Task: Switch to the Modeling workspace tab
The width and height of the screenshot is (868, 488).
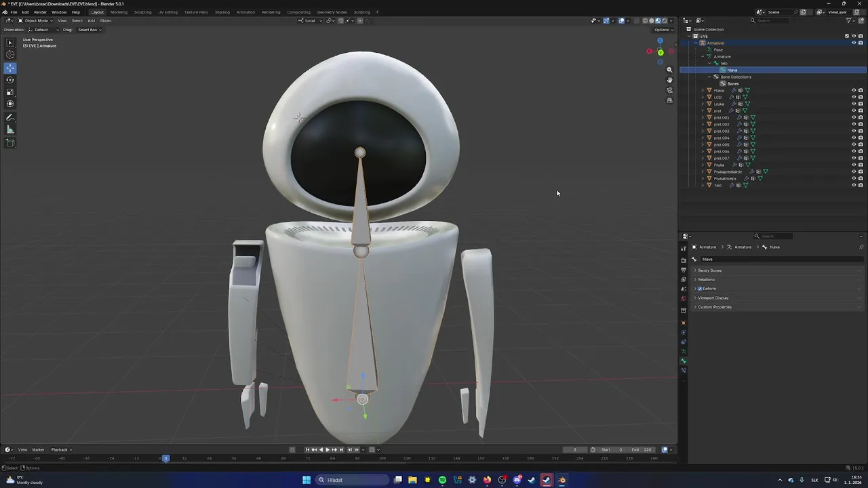Action: coord(119,12)
